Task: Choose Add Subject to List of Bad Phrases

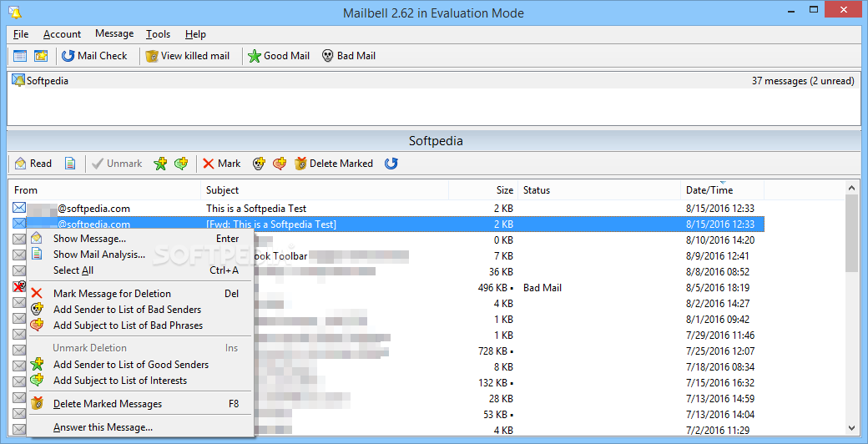Action: 140,325
